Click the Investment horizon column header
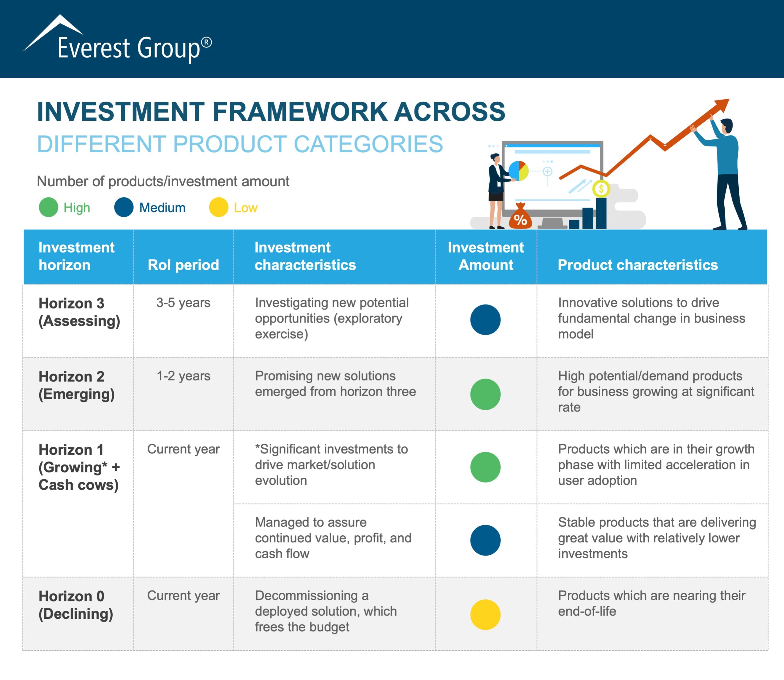This screenshot has width=784, height=680. pos(76,256)
